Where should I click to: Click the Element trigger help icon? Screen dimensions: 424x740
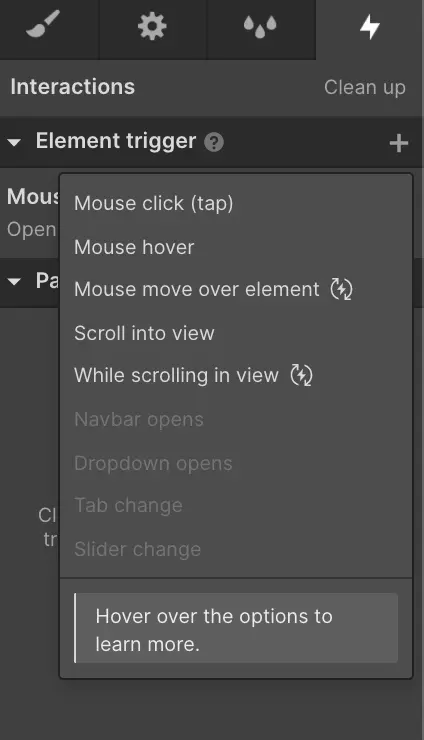pos(214,142)
